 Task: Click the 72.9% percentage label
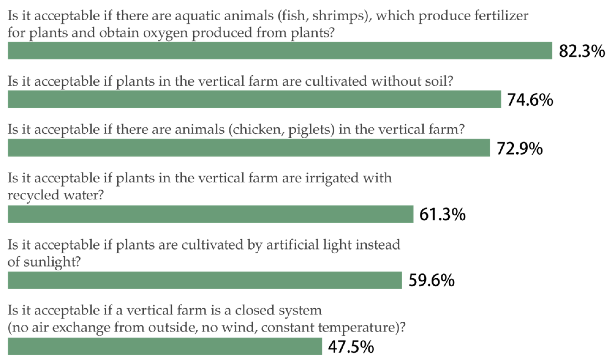tap(519, 149)
